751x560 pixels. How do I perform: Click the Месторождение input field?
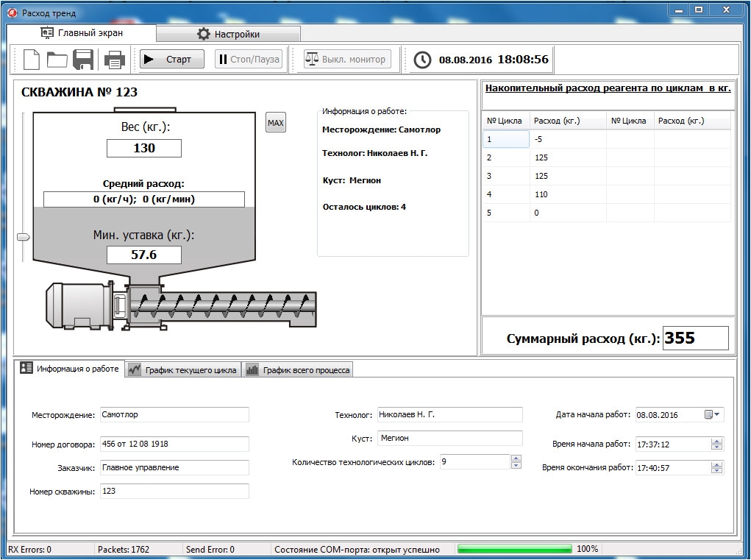coord(174,415)
